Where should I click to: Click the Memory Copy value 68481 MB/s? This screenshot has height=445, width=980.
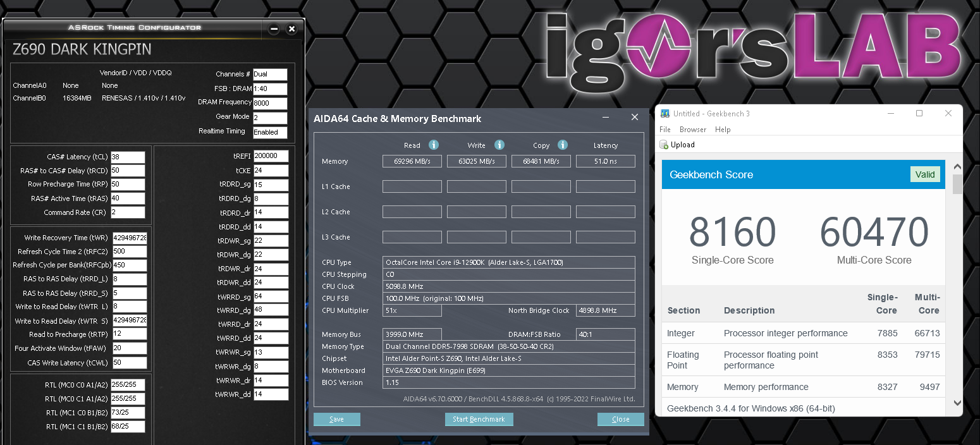coord(541,161)
